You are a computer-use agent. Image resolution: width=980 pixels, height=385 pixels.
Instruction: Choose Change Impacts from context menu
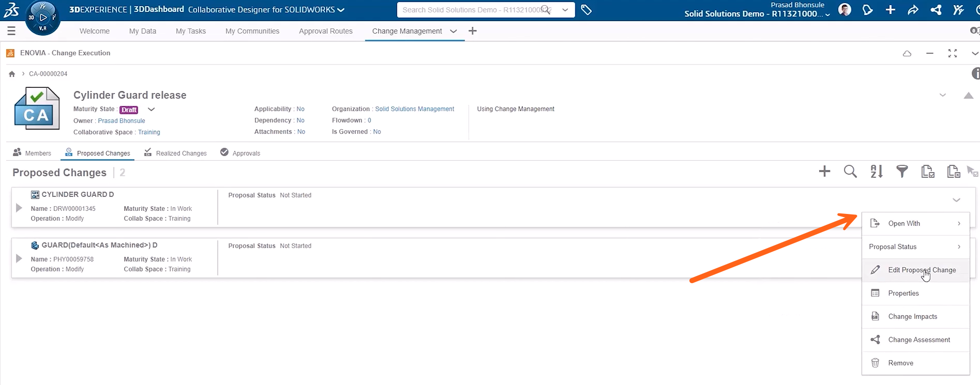[x=912, y=316]
